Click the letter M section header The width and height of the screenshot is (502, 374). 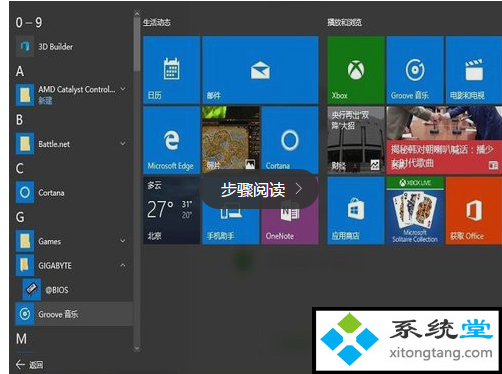point(21,339)
